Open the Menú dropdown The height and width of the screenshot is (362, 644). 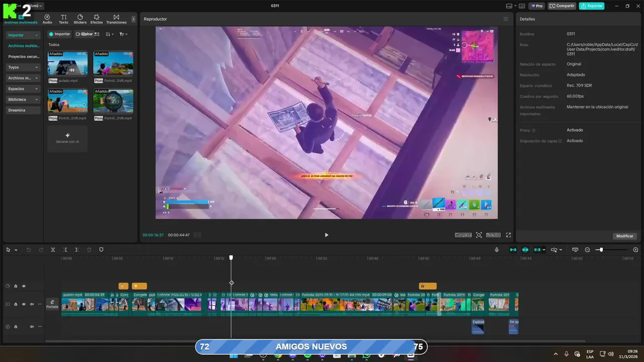click(36, 6)
